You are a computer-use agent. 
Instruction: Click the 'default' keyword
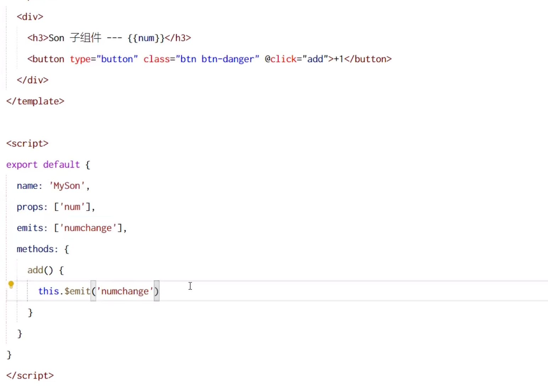(61, 164)
